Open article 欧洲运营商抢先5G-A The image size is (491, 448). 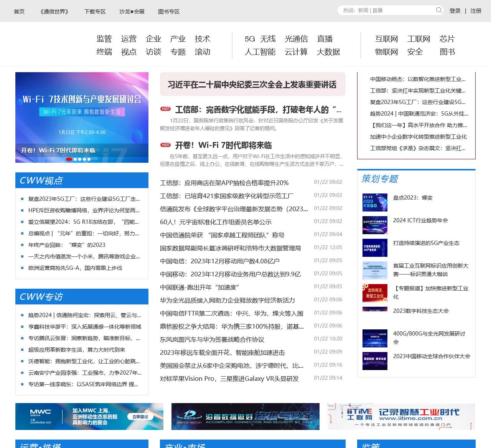tap(75, 268)
